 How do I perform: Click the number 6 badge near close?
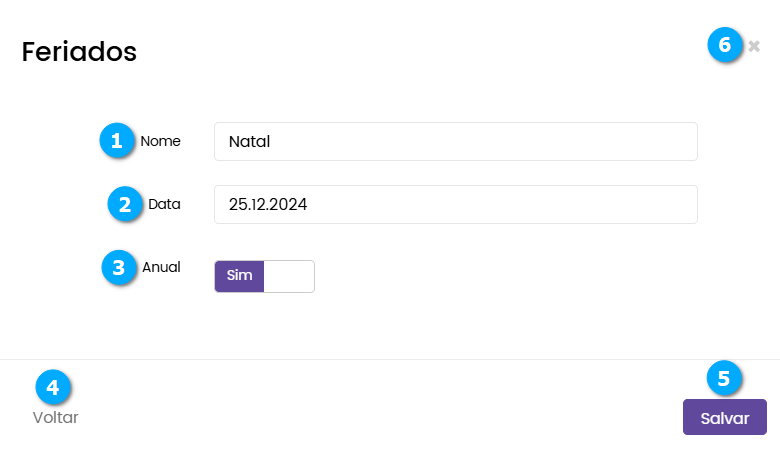click(725, 45)
